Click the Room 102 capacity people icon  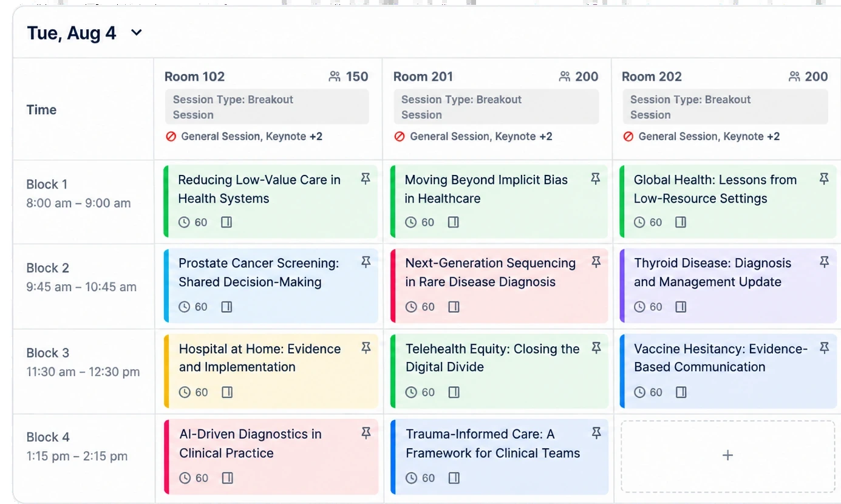[335, 77]
